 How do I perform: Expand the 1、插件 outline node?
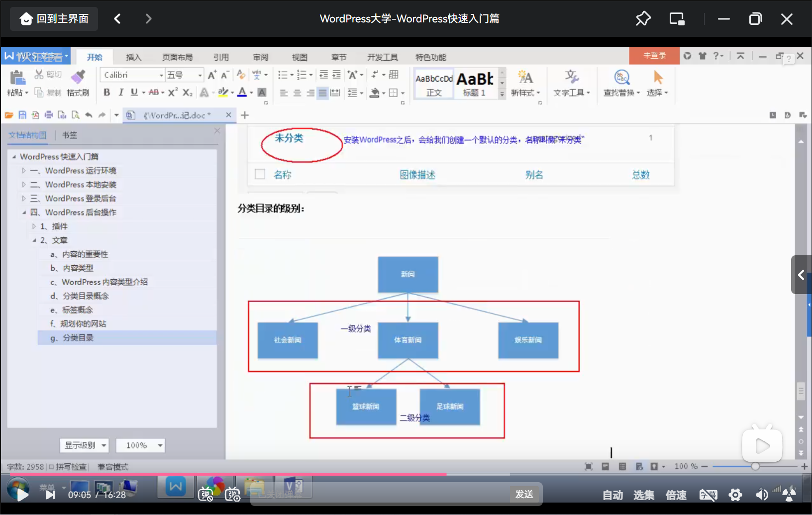[x=34, y=226]
